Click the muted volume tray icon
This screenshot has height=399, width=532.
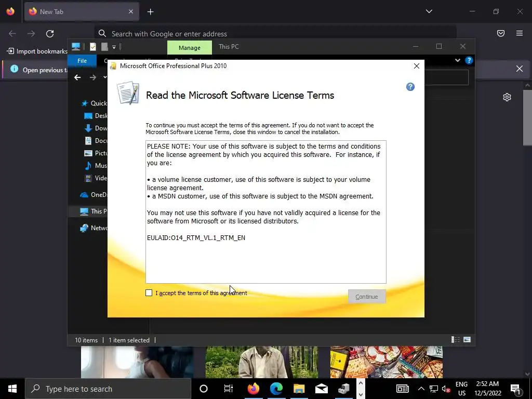click(446, 389)
